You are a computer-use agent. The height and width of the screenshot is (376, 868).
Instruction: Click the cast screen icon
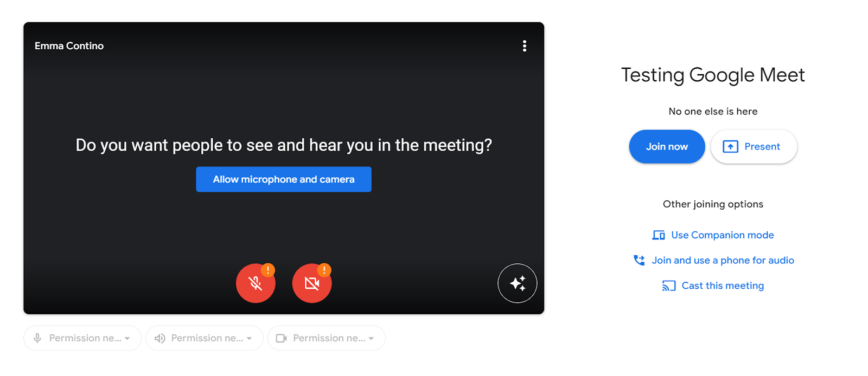[669, 286]
